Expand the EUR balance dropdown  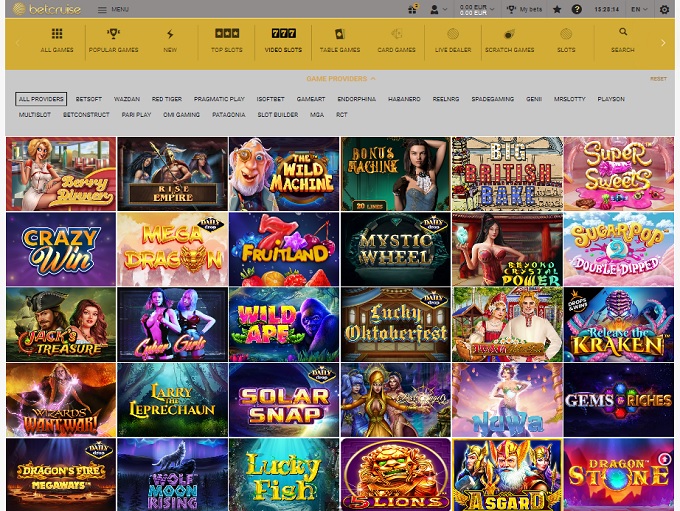[x=476, y=9]
